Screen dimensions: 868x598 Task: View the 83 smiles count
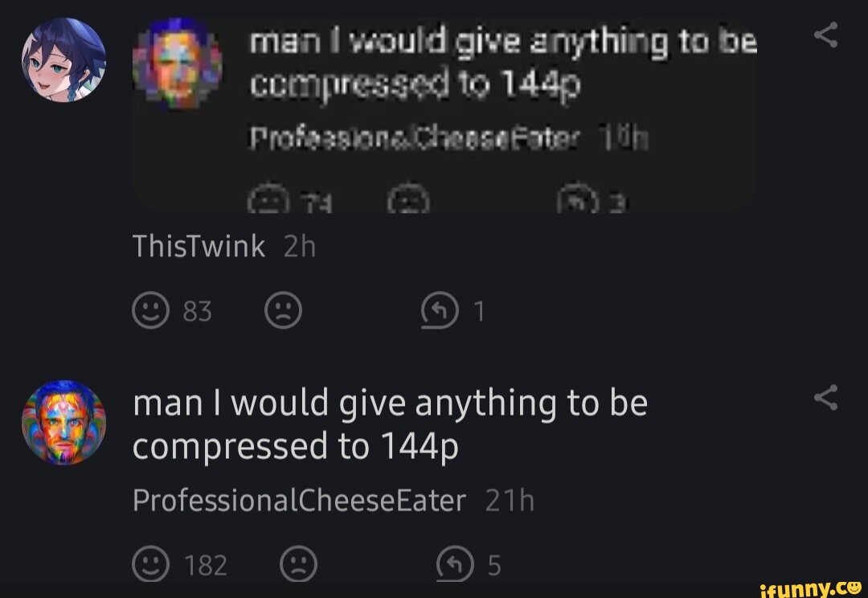point(197,311)
